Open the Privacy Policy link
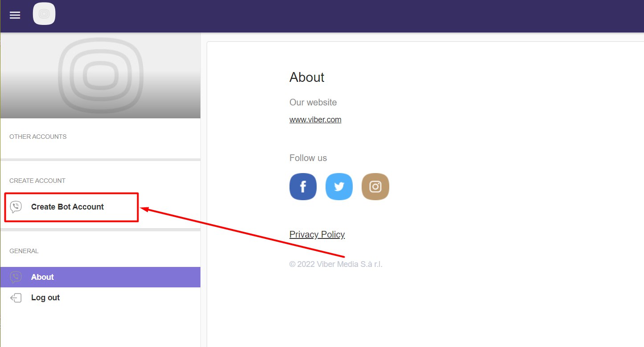644x347 pixels. point(317,234)
